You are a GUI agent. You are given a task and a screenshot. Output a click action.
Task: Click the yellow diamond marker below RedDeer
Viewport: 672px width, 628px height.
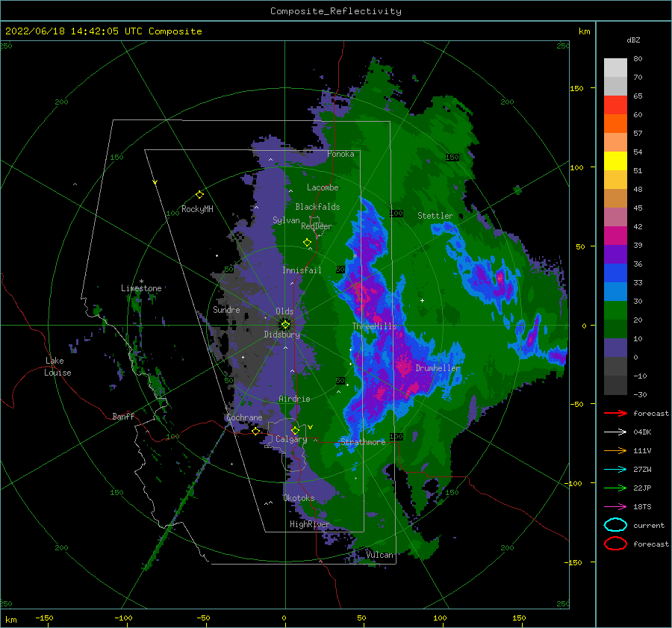click(x=307, y=243)
